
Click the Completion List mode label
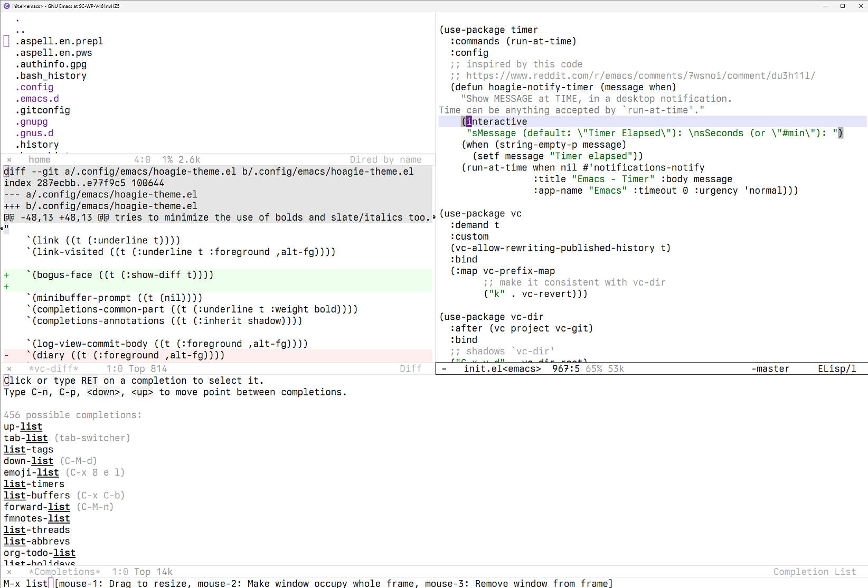click(x=815, y=572)
